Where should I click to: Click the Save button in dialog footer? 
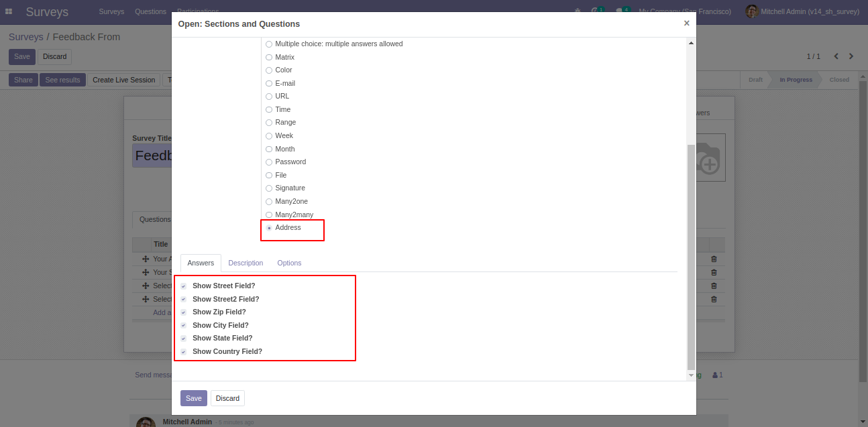point(193,398)
